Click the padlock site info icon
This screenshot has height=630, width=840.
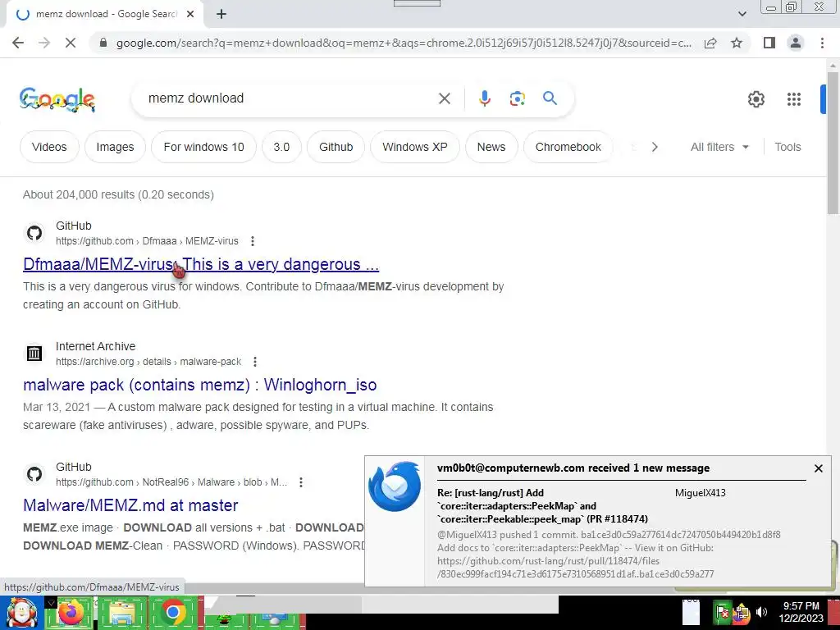click(x=103, y=43)
